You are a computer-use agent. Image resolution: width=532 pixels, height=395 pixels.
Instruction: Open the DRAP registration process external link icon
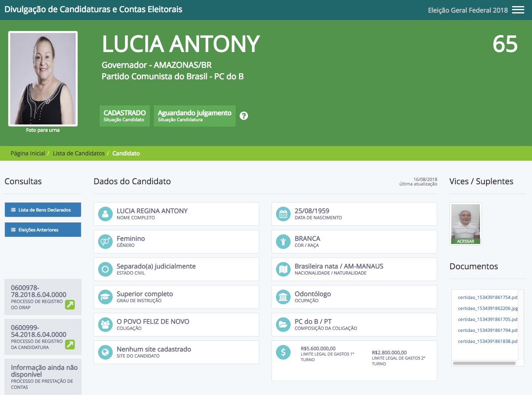click(x=70, y=304)
